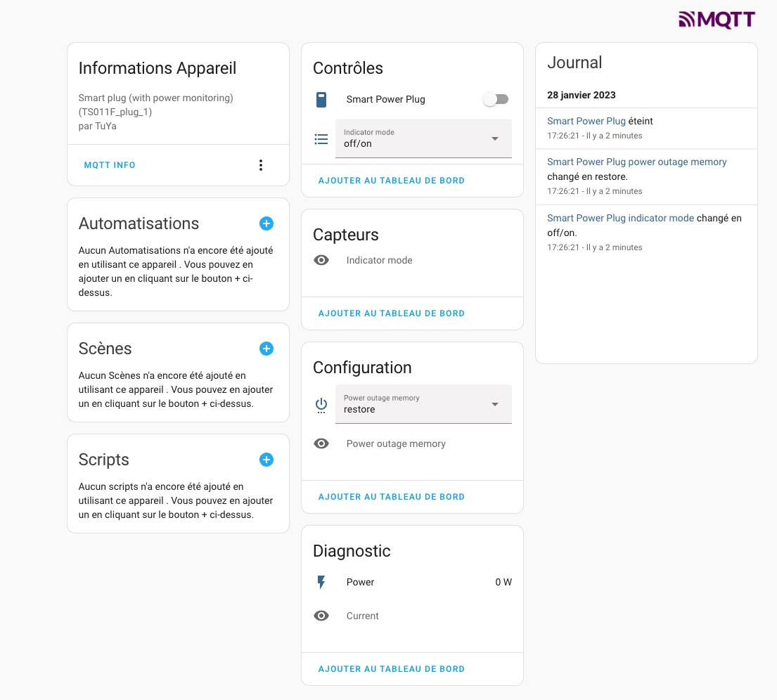Open the Power outage memory dropdown
The image size is (777, 700).
tap(424, 404)
